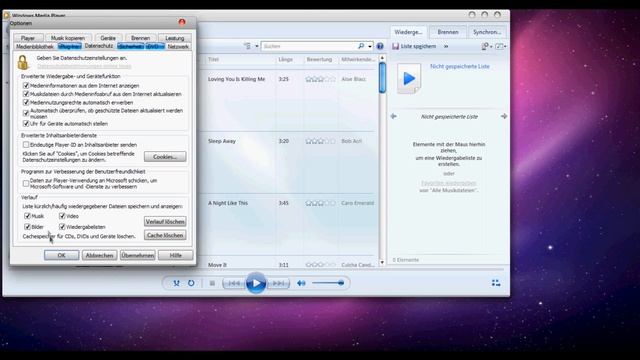640x360 pixels.
Task: Toggle Mediennutzungsrechte automatisch erwerben
Action: coord(26,102)
